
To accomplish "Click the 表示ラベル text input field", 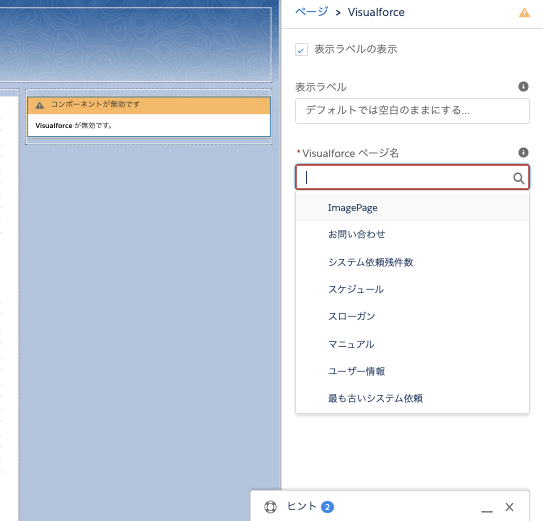I will (x=412, y=111).
